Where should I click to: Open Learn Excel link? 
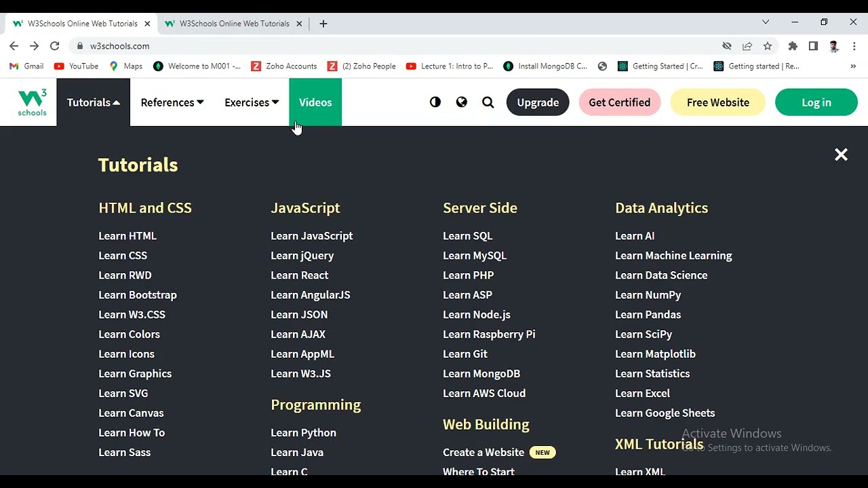tap(642, 393)
